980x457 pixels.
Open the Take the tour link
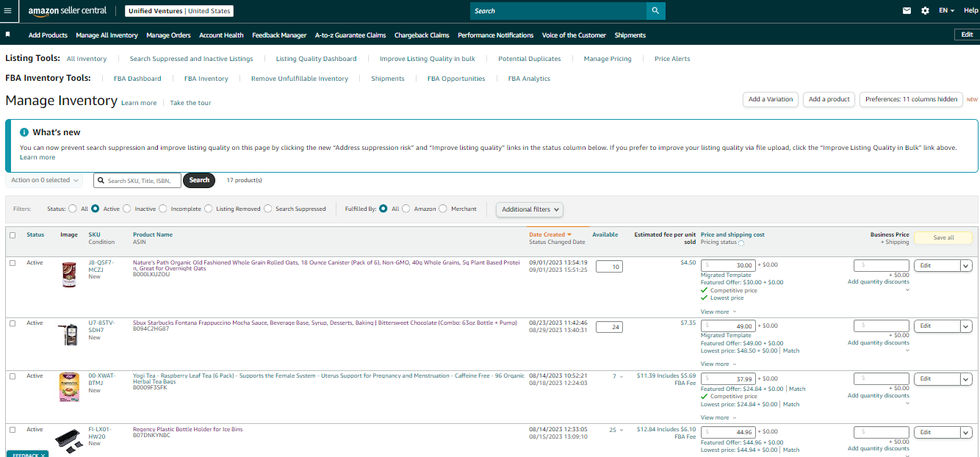tap(190, 103)
